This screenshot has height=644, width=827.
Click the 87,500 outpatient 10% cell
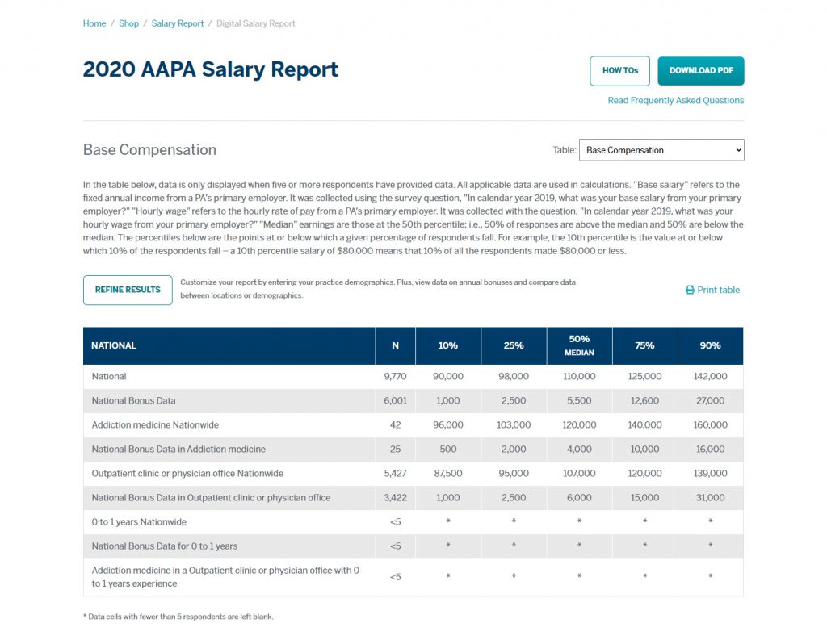coord(448,474)
